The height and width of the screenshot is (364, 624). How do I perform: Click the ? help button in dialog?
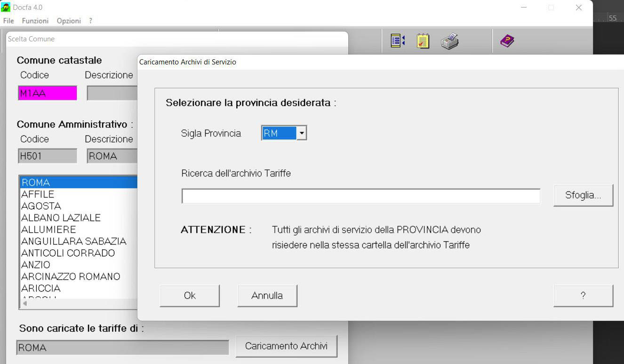[583, 296]
